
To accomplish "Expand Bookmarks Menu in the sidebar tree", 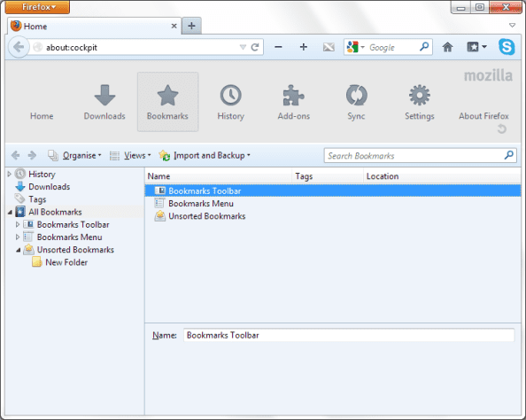I will pyautogui.click(x=18, y=237).
